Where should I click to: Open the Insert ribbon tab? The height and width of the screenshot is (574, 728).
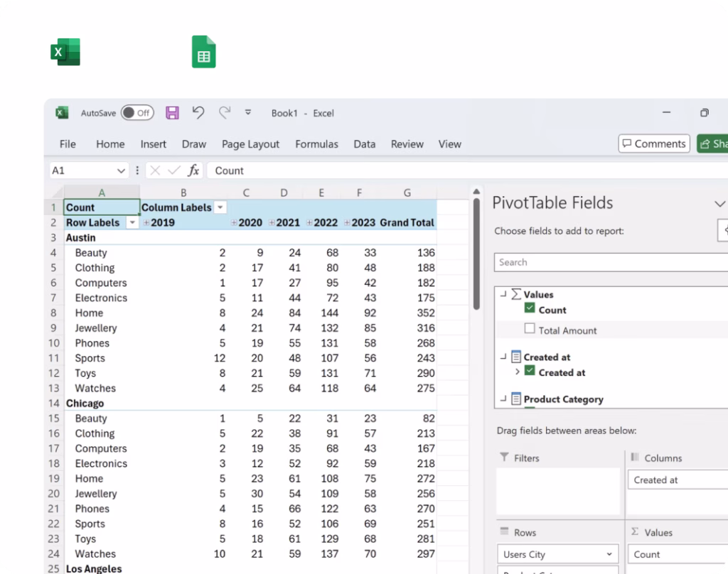[x=153, y=143]
